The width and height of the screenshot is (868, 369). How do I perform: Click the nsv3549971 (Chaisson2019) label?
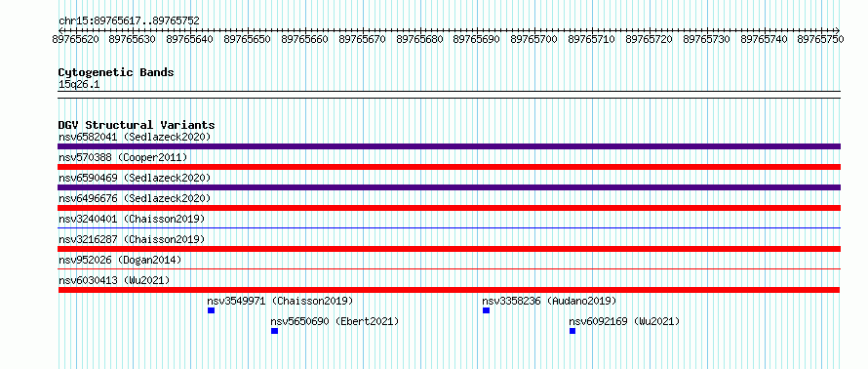coord(280,301)
